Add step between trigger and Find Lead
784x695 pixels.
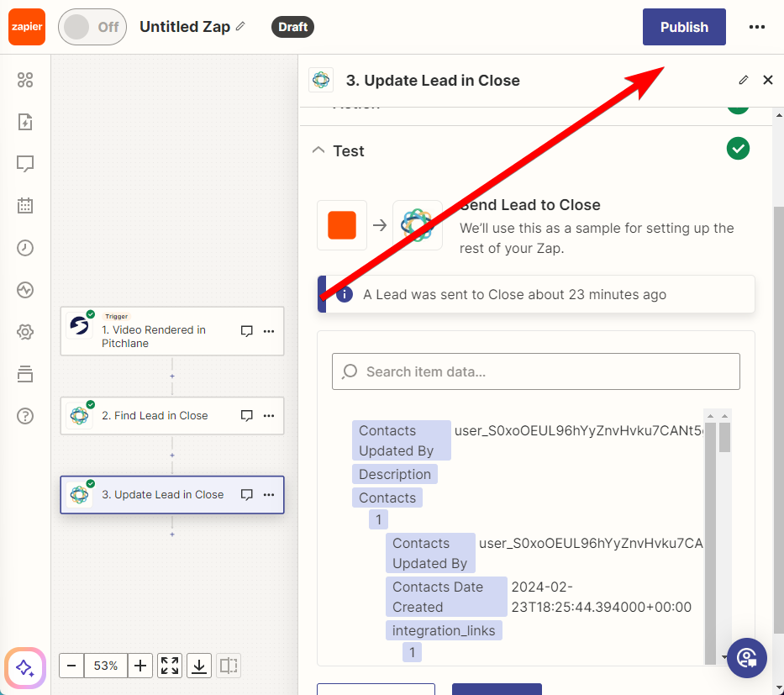(x=172, y=376)
